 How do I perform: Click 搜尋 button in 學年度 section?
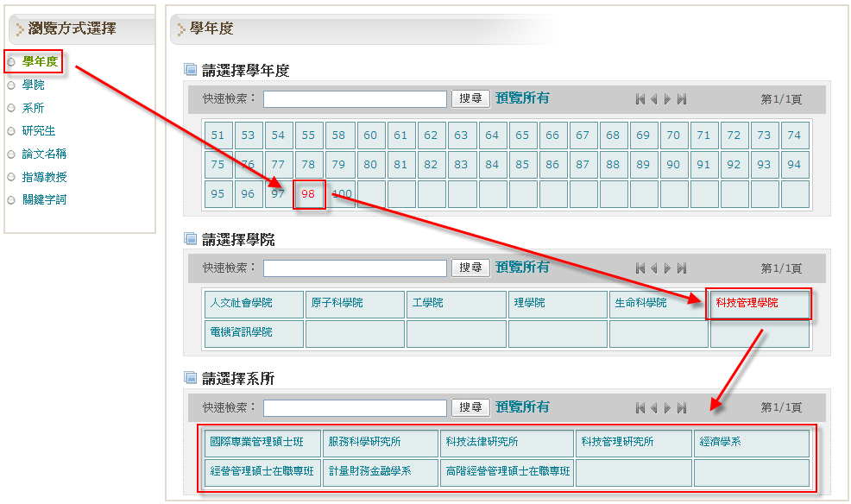click(x=470, y=98)
